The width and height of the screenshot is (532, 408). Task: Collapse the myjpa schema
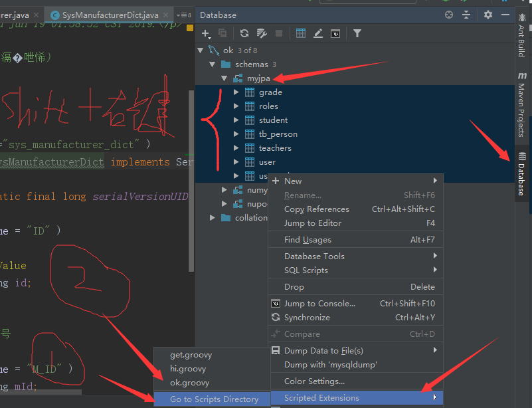224,78
